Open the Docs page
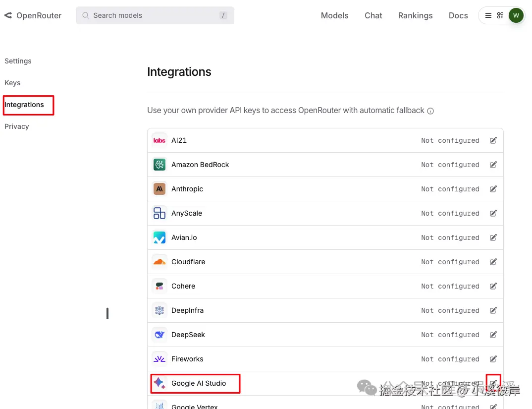 point(458,15)
